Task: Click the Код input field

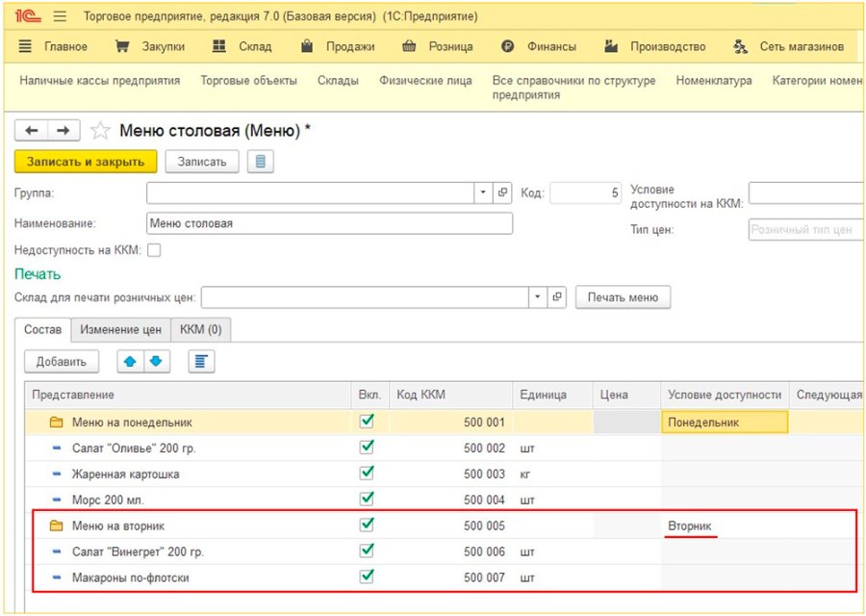Action: tap(585, 192)
